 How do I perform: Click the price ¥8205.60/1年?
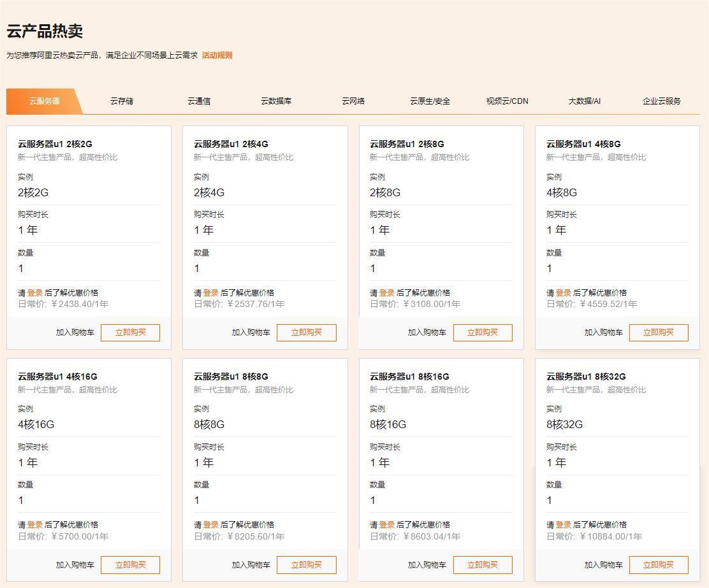tap(256, 536)
